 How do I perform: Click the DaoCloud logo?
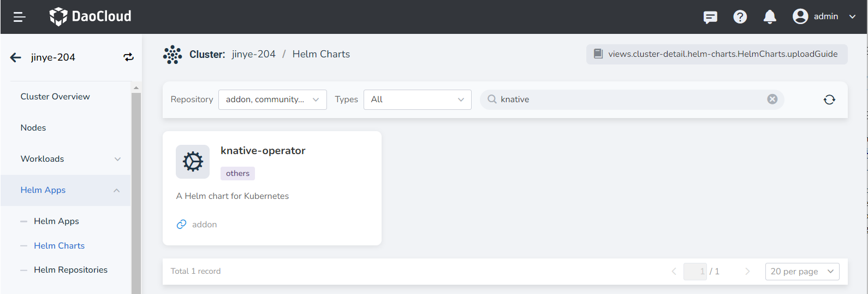[x=91, y=16]
